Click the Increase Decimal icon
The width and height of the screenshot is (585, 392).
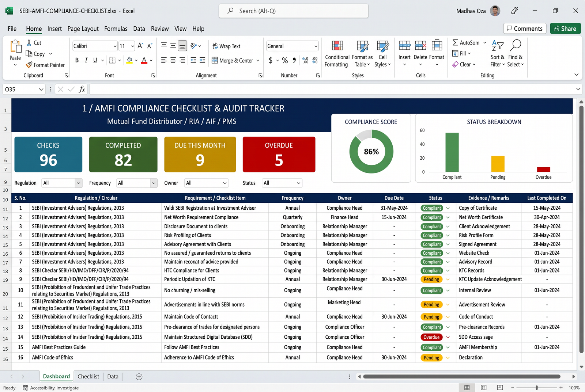click(306, 60)
